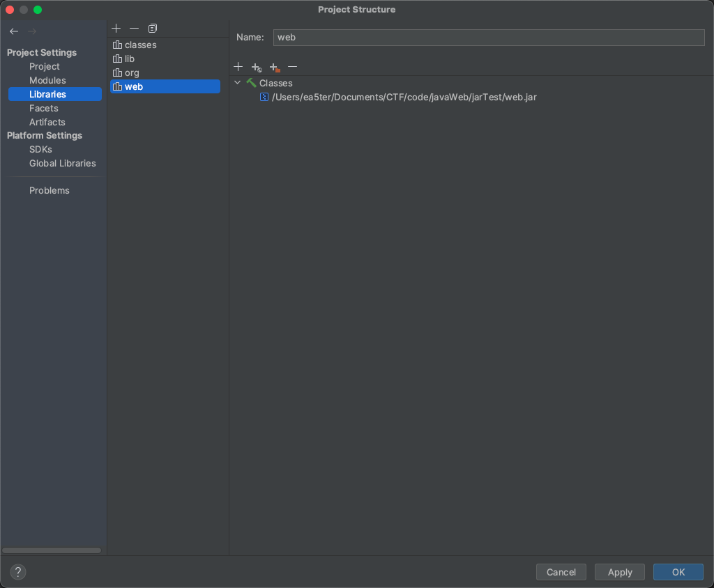
Task: Add library root with plus icon
Action: pyautogui.click(x=238, y=67)
